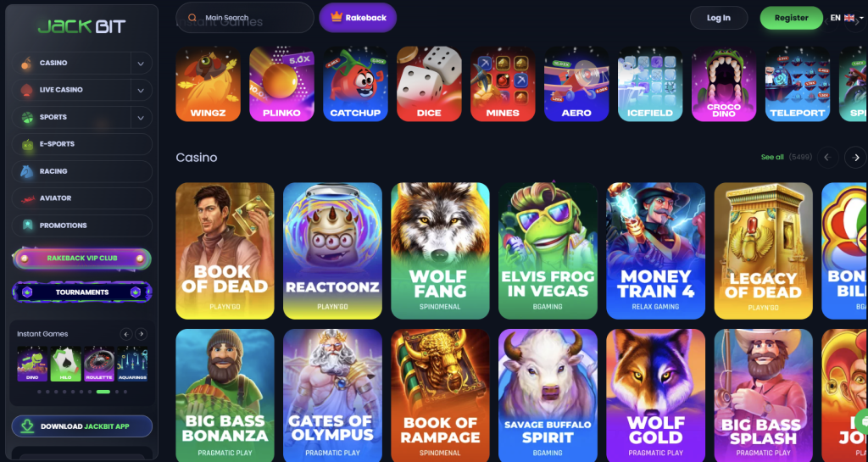Select the Croco Dino game tile
The height and width of the screenshot is (462, 868).
pos(724,84)
